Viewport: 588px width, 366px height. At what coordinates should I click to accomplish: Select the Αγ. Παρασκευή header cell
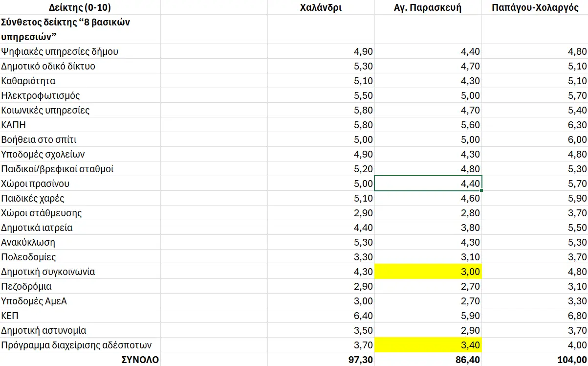pyautogui.click(x=428, y=7)
